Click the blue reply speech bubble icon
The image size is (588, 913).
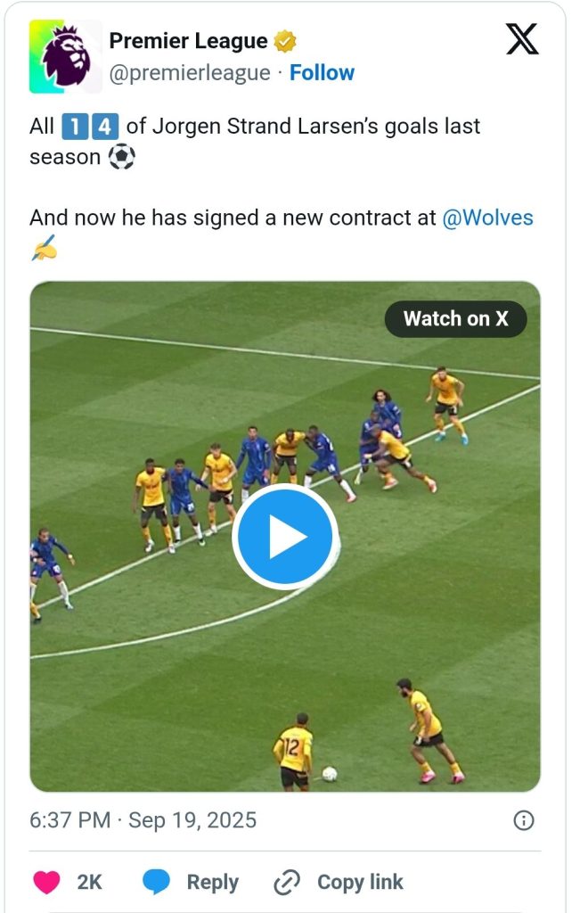(x=158, y=882)
